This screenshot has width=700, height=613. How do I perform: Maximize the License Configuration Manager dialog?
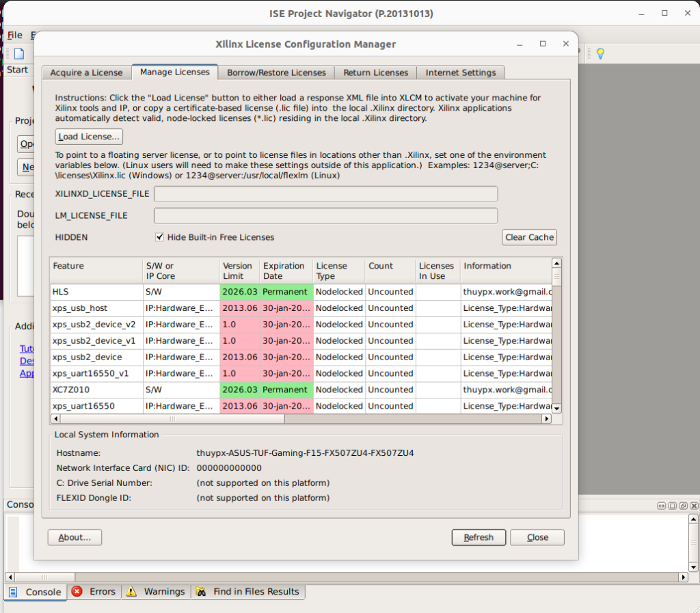tap(543, 44)
